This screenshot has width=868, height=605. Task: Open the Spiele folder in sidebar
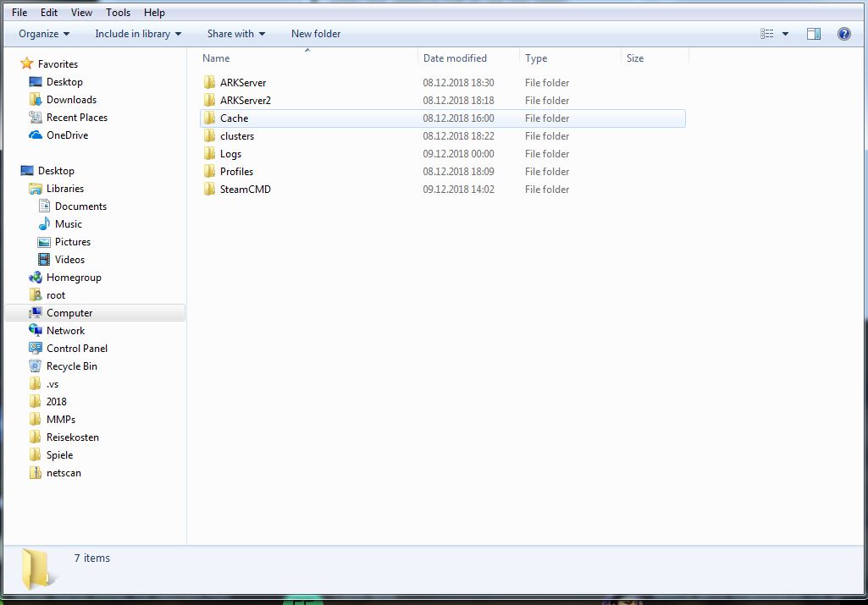(59, 454)
